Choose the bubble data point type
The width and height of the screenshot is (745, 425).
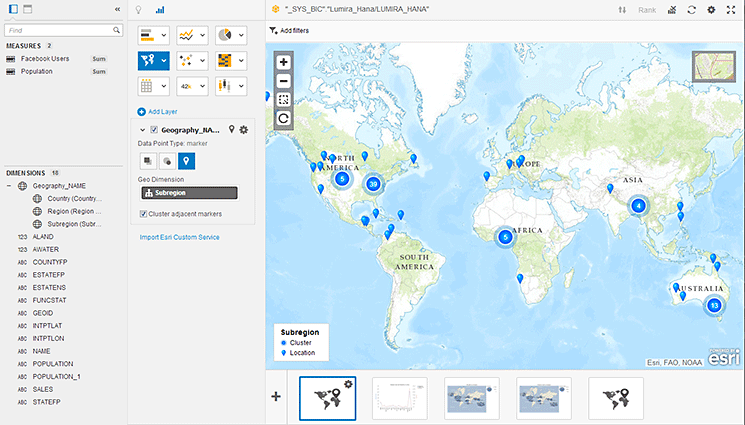point(167,161)
